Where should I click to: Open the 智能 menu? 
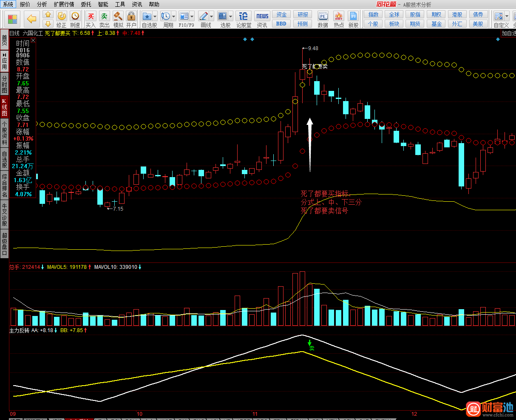point(103,4)
